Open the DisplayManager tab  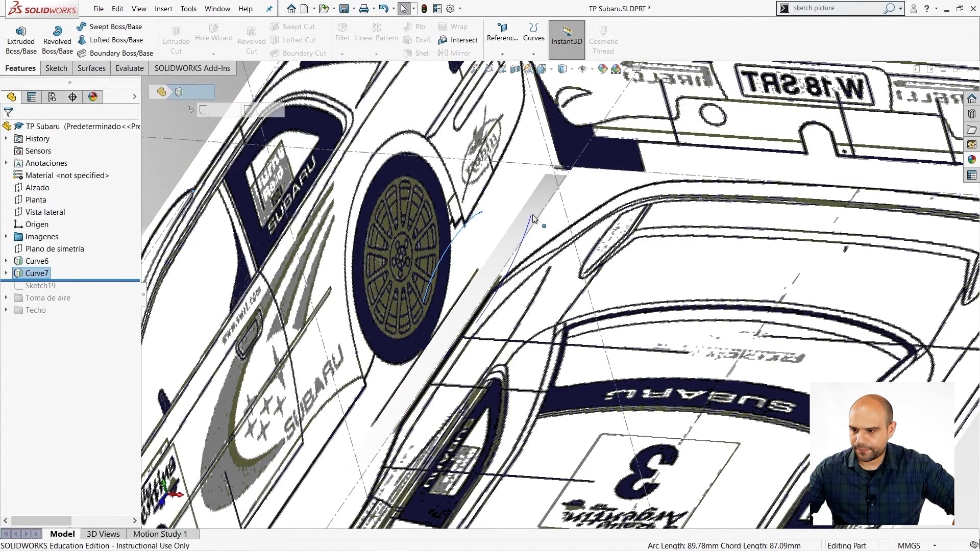(93, 97)
